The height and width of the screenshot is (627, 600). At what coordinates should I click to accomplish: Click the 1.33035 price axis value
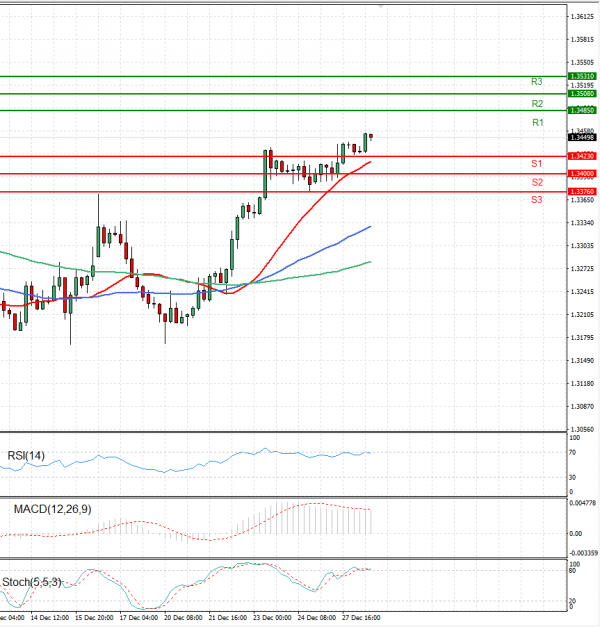click(x=582, y=245)
